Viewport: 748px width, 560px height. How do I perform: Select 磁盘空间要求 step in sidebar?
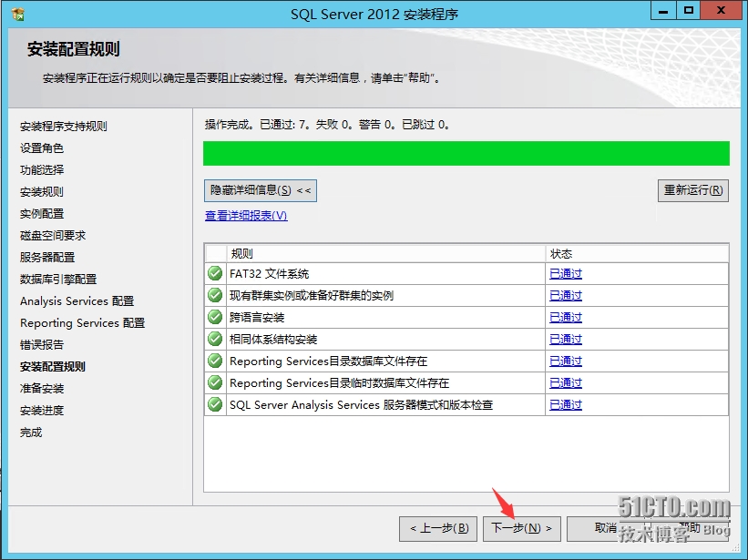(53, 236)
